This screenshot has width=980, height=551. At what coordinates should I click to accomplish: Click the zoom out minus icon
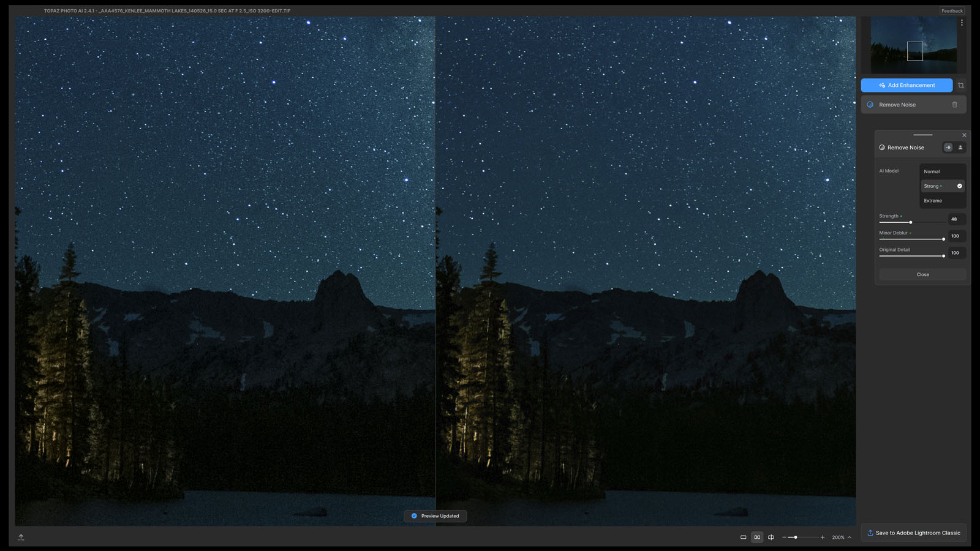[x=784, y=538]
